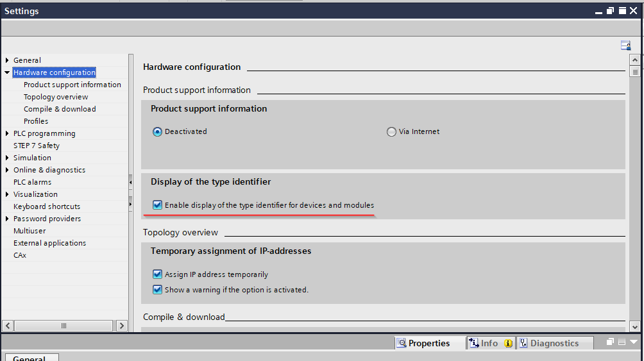Select Product support information in tree
The height and width of the screenshot is (361, 644).
tap(72, 85)
